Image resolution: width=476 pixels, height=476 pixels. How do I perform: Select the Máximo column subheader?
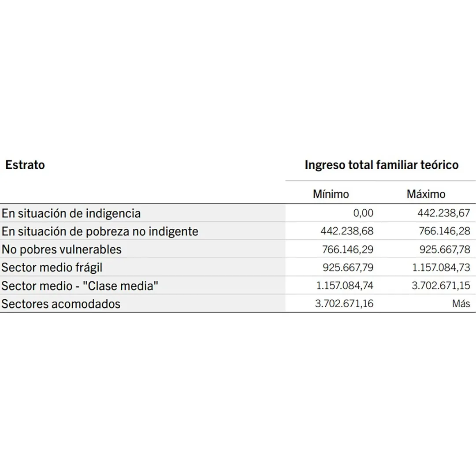coord(426,194)
